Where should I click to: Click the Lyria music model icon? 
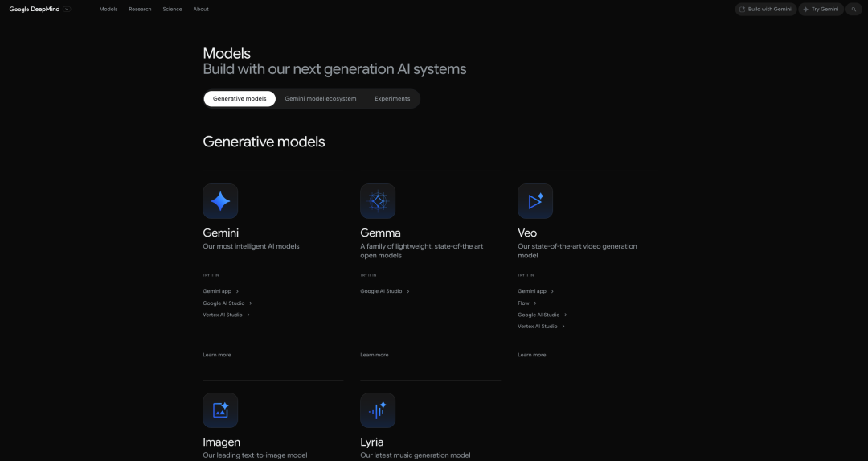[378, 410]
